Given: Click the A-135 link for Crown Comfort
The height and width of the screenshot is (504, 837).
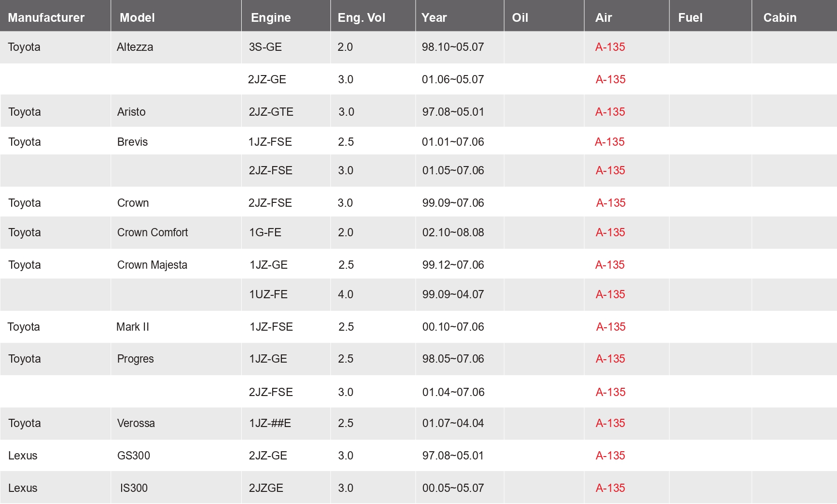Looking at the screenshot, I should 610,232.
